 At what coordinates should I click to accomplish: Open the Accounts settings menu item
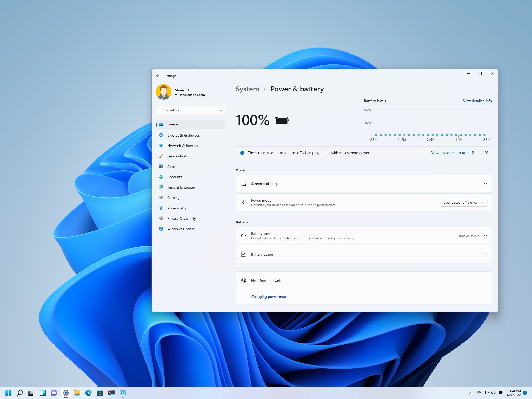(174, 177)
